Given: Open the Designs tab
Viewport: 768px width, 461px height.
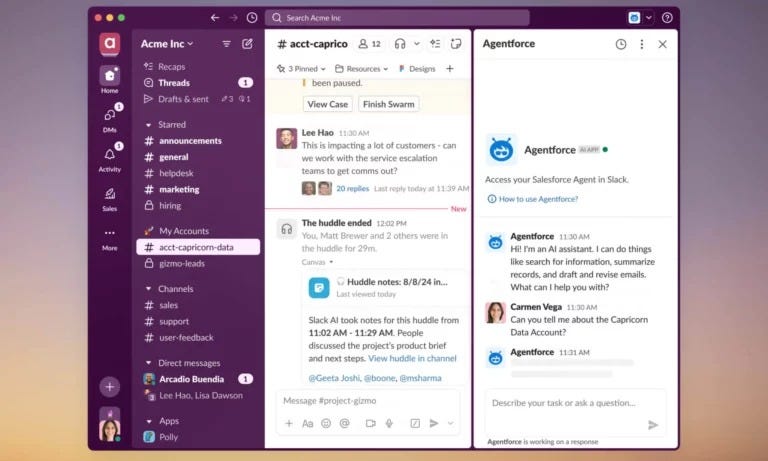Looking at the screenshot, I should pyautogui.click(x=417, y=69).
